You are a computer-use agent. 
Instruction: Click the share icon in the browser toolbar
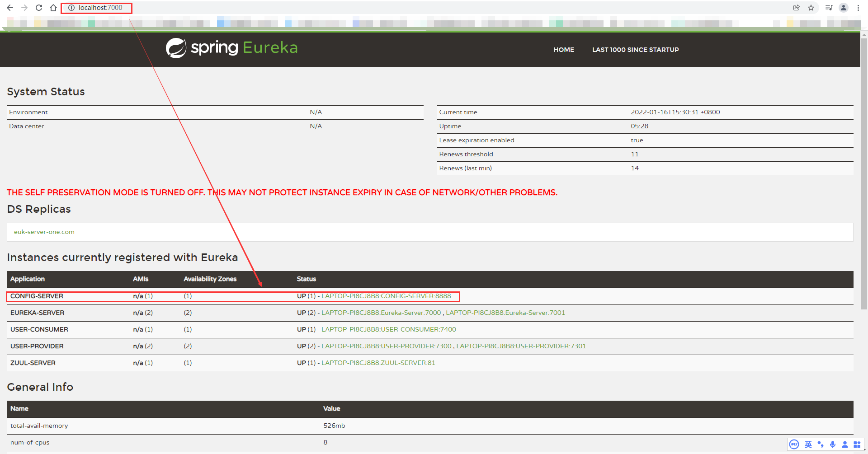(x=796, y=8)
